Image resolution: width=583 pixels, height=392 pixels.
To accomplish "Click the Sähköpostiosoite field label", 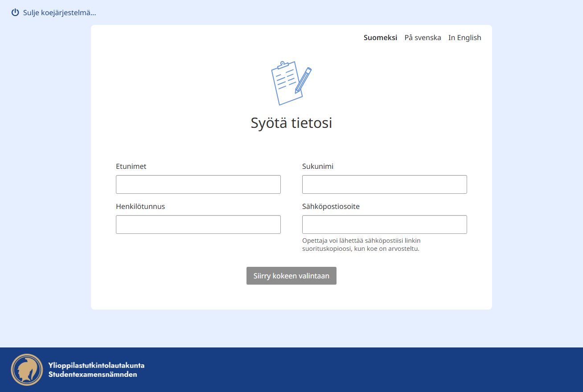I will (x=331, y=207).
